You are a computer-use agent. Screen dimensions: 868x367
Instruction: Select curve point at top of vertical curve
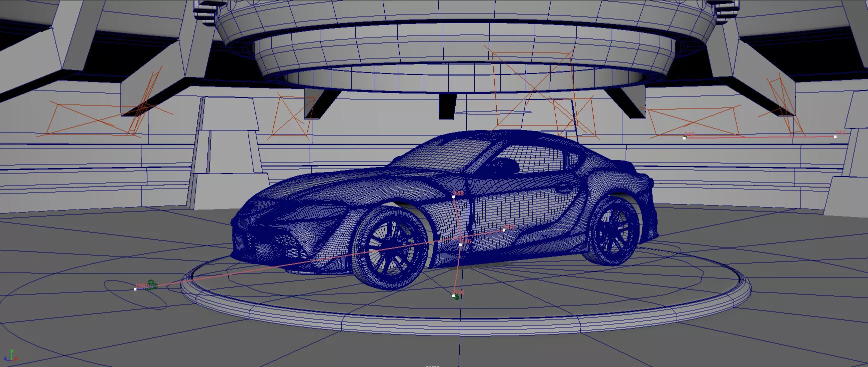pyautogui.click(x=454, y=197)
